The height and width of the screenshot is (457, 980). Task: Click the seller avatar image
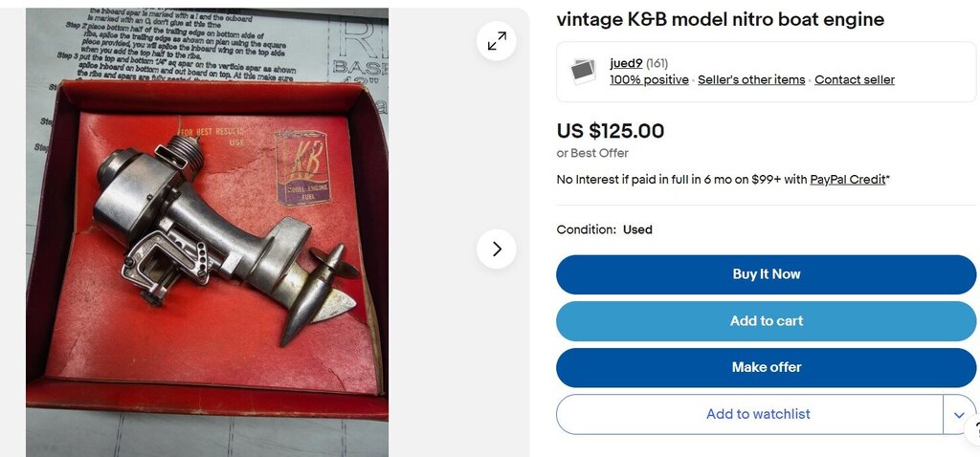pyautogui.click(x=583, y=71)
